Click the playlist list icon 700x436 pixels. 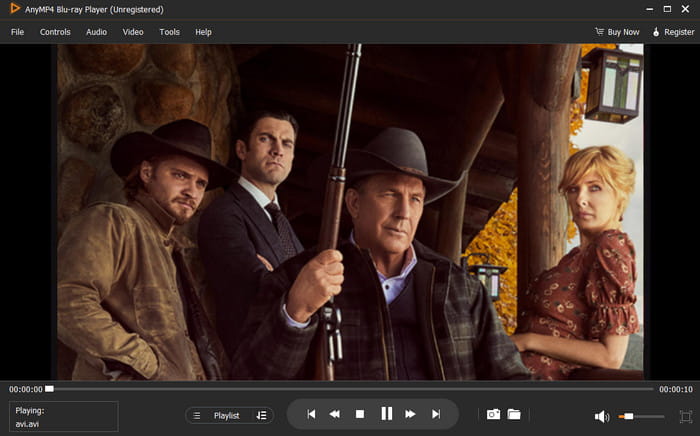pos(196,415)
